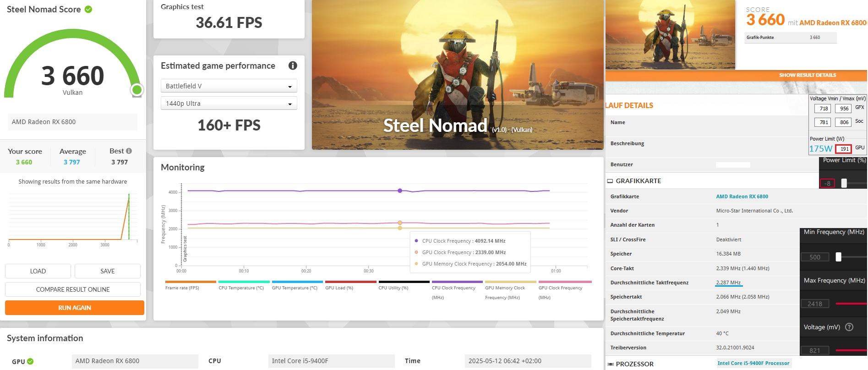This screenshot has height=370, width=868.
Task: Click the 160+ FPS estimate value
Action: (229, 125)
